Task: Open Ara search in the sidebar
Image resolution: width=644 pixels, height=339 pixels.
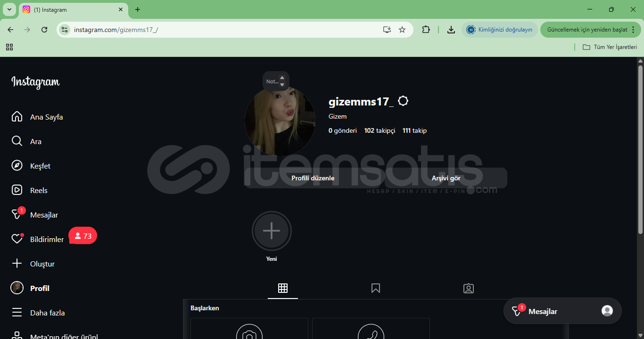Action: [26, 141]
